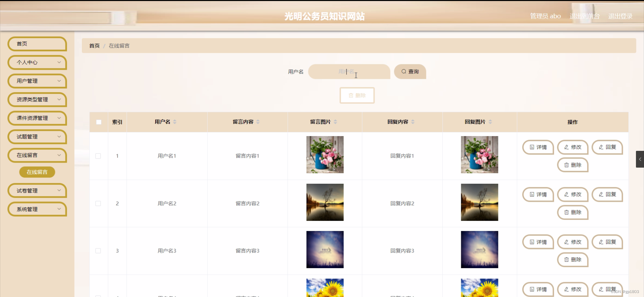
Task: Check the checkbox for row 1
Action: (98, 156)
